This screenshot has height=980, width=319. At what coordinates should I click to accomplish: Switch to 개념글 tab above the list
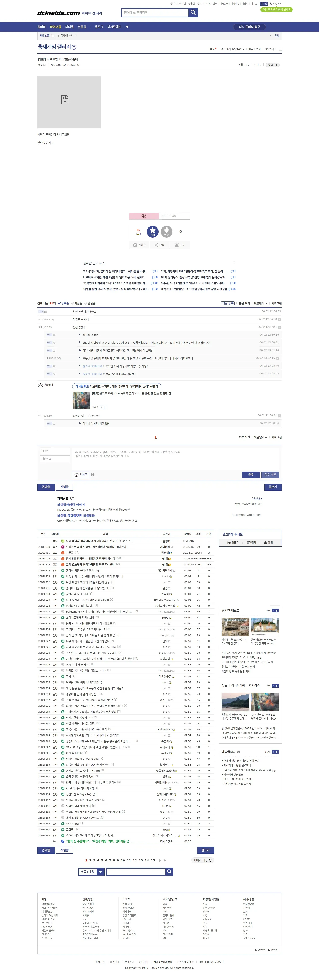coord(64,487)
